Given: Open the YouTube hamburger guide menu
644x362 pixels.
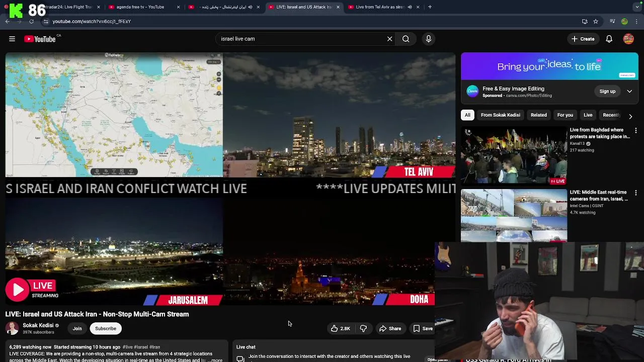Looking at the screenshot, I should (12, 39).
